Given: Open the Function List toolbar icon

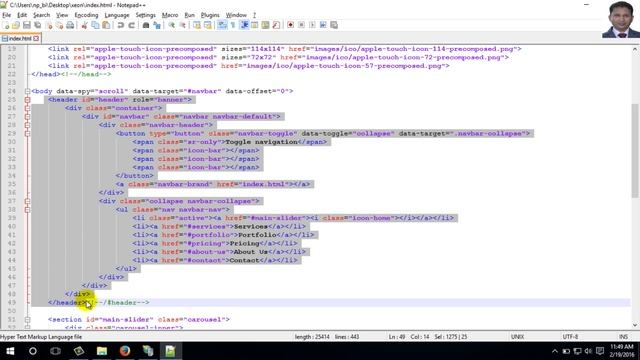Looking at the screenshot, I should [x=276, y=25].
